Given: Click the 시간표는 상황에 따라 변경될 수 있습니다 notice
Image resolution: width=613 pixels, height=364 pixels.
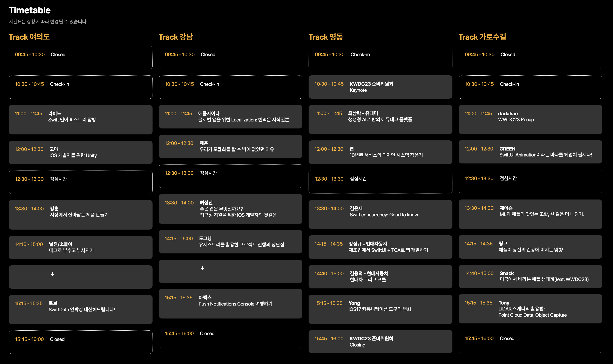Looking at the screenshot, I should point(48,22).
